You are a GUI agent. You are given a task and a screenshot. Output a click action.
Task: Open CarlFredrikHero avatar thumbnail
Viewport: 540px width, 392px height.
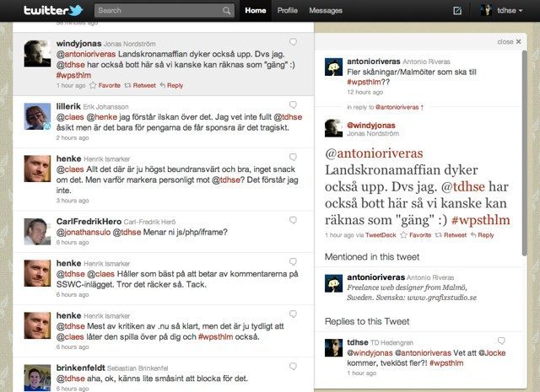coord(37,232)
